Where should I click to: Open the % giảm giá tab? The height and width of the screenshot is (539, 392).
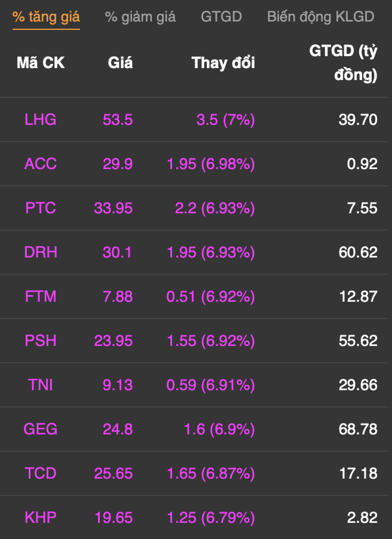140,17
